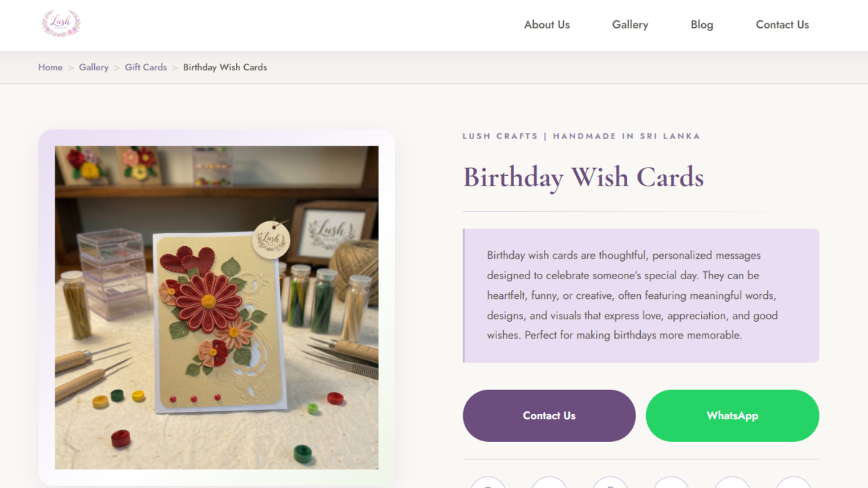
Task: Open the Gift Cards breadcrumb link
Action: click(146, 67)
